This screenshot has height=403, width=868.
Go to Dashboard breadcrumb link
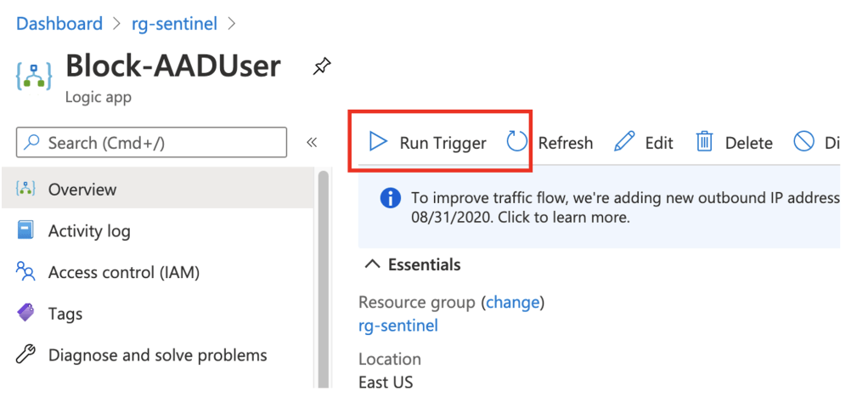(59, 24)
